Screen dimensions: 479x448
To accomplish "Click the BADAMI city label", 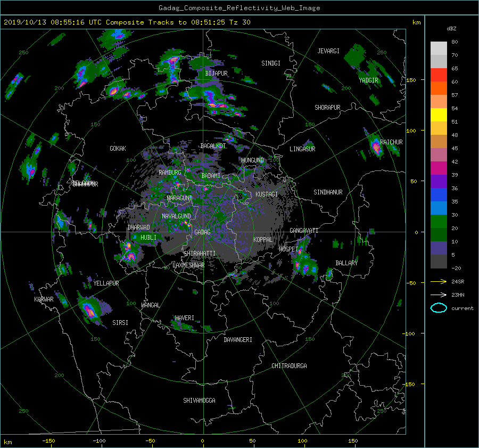I will [211, 176].
